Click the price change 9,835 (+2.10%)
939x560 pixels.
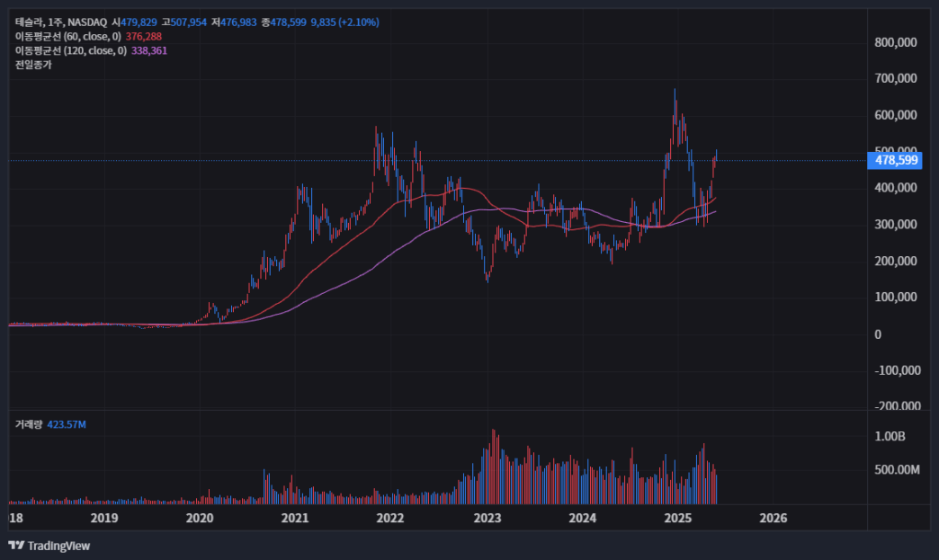click(345, 22)
